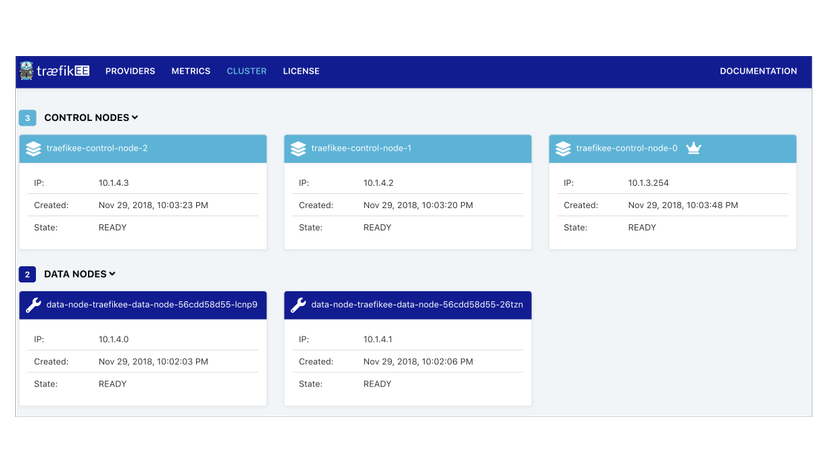Select data node title ending in 26tzn
Viewport: 828px width, 473px height.
tap(417, 305)
